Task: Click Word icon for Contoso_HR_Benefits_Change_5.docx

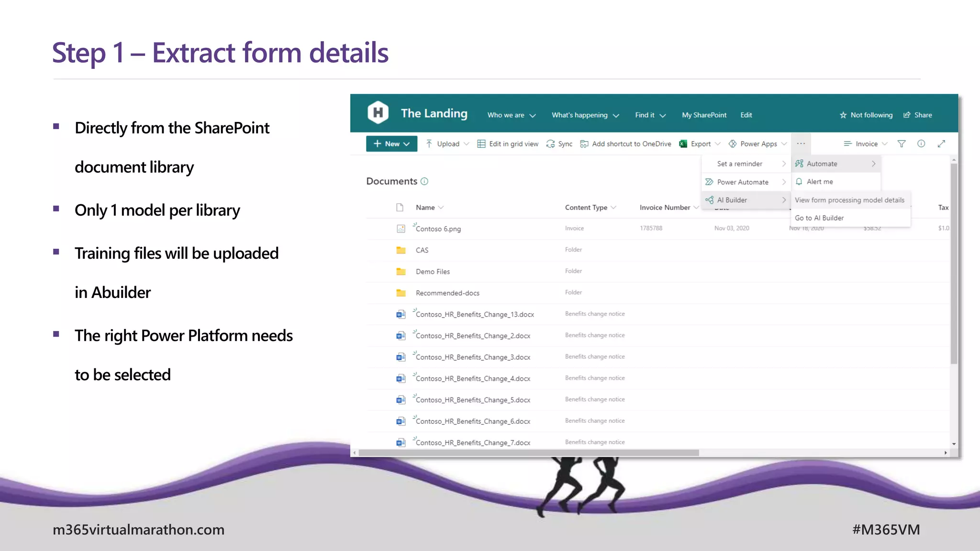Action: [x=401, y=400]
